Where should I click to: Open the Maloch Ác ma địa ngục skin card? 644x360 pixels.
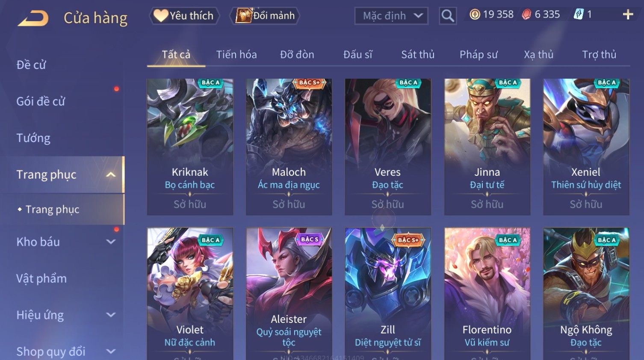(x=289, y=147)
